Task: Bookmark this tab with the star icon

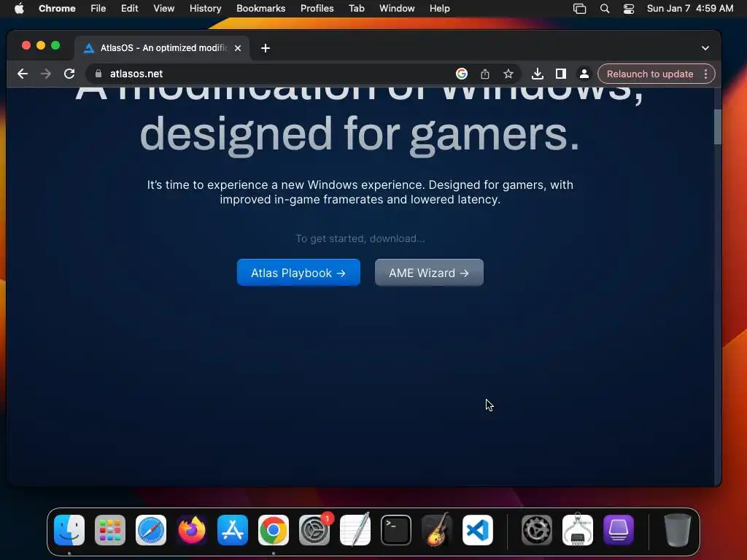Action: pos(508,74)
